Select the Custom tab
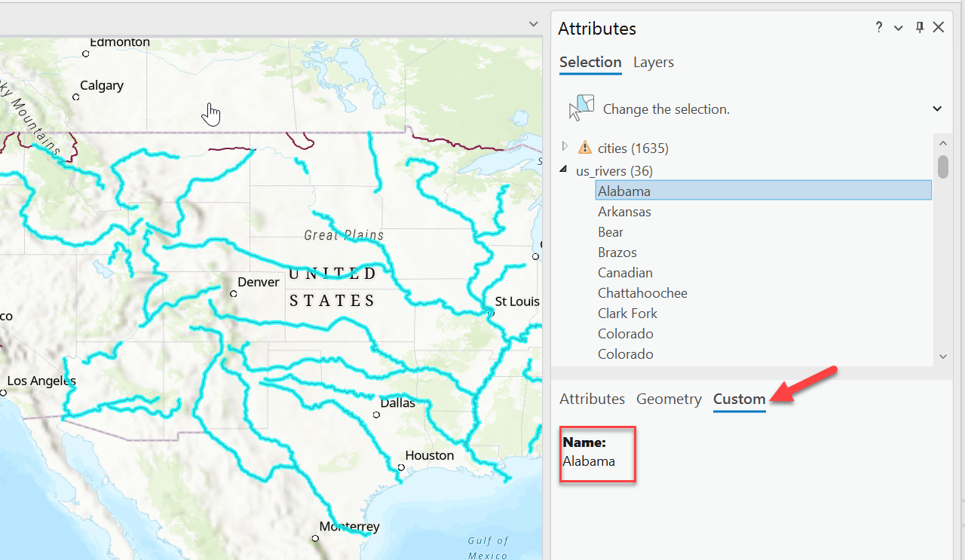Screen dimensions: 965x560 click(739, 399)
